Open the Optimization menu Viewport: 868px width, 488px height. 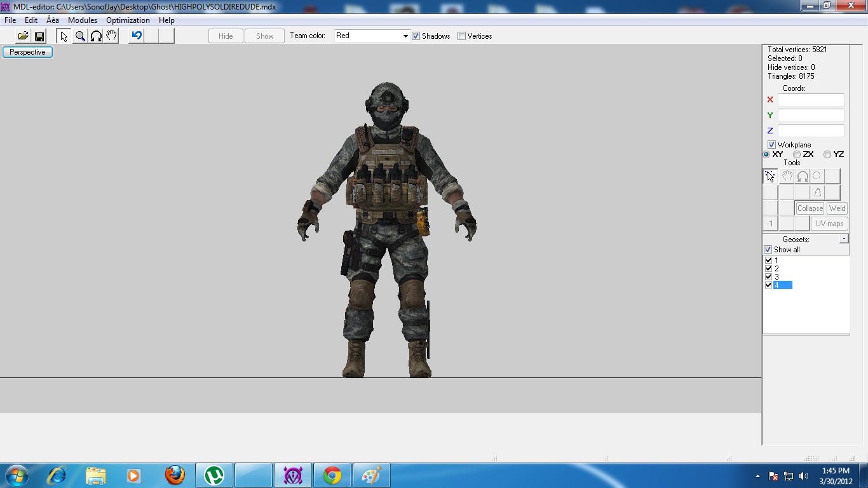[x=128, y=20]
